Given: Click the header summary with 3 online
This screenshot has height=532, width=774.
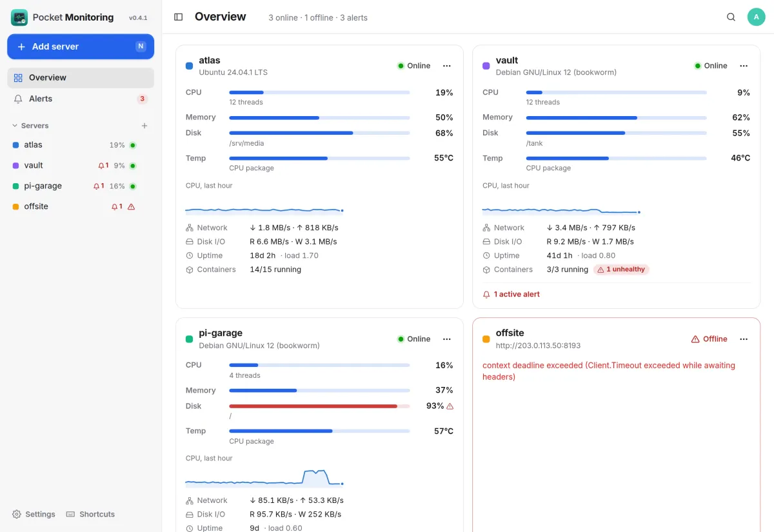Looking at the screenshot, I should [x=318, y=18].
